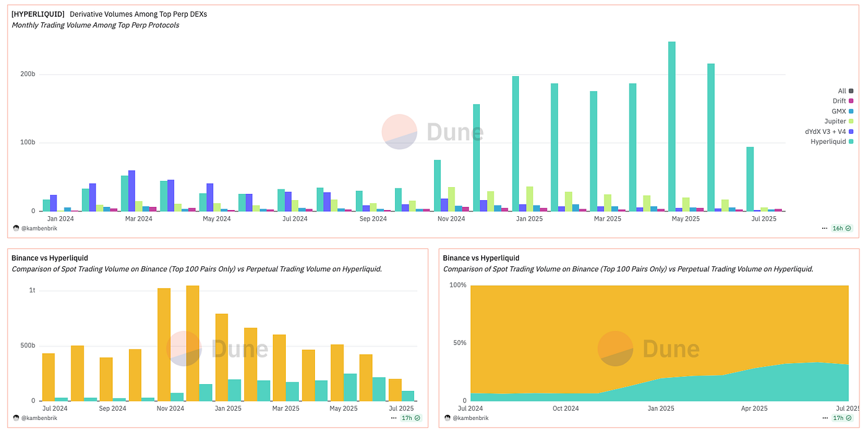The width and height of the screenshot is (868, 433).
Task: Click the 100b y-axis label on the top chart
Action: pos(29,142)
